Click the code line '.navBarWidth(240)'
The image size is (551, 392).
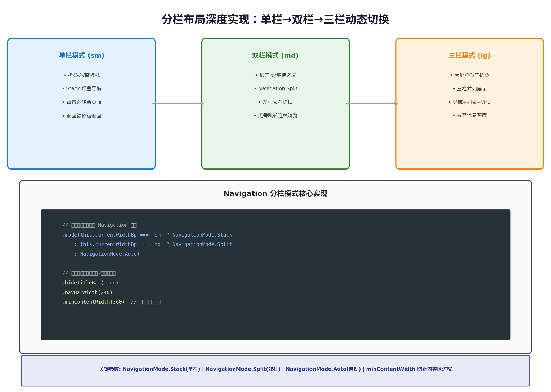coord(87,292)
